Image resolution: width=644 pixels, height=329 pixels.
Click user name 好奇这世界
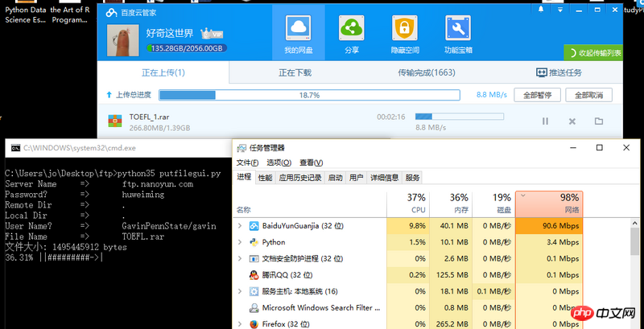point(170,33)
